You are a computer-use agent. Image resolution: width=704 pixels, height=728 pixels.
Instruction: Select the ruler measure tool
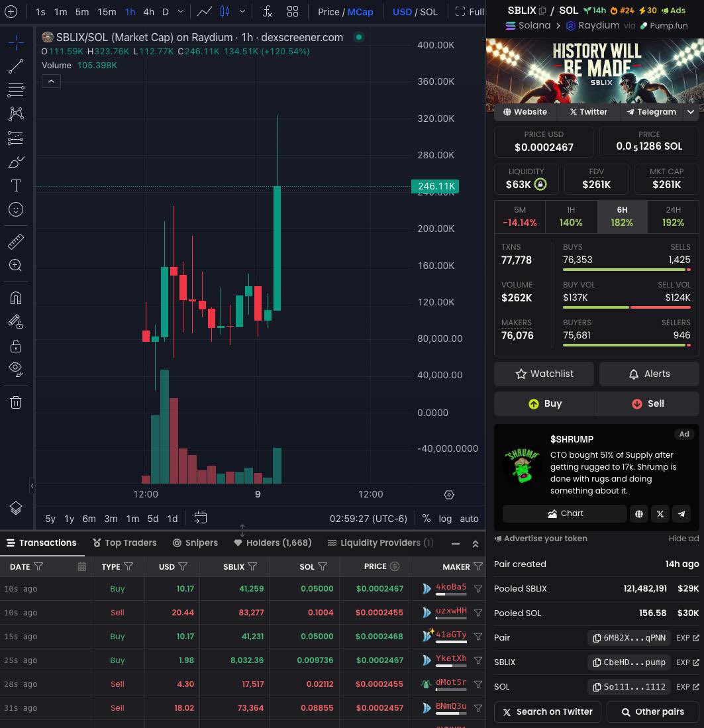pos(16,241)
